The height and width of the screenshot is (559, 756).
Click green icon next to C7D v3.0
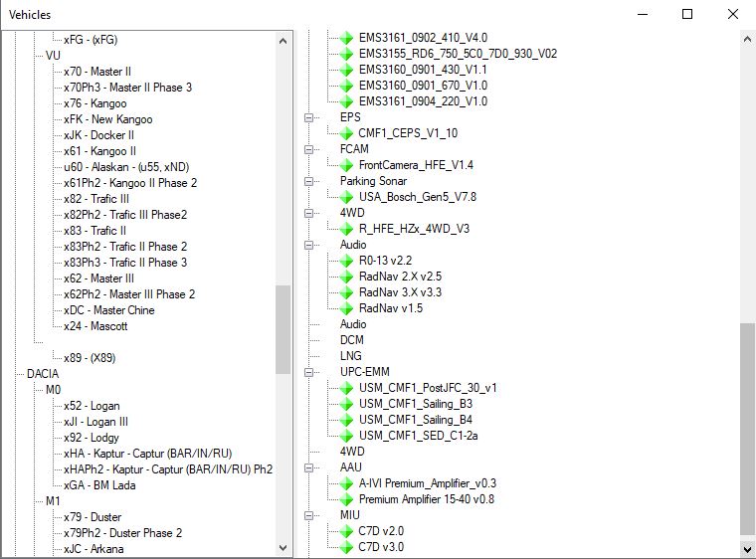[346, 547]
